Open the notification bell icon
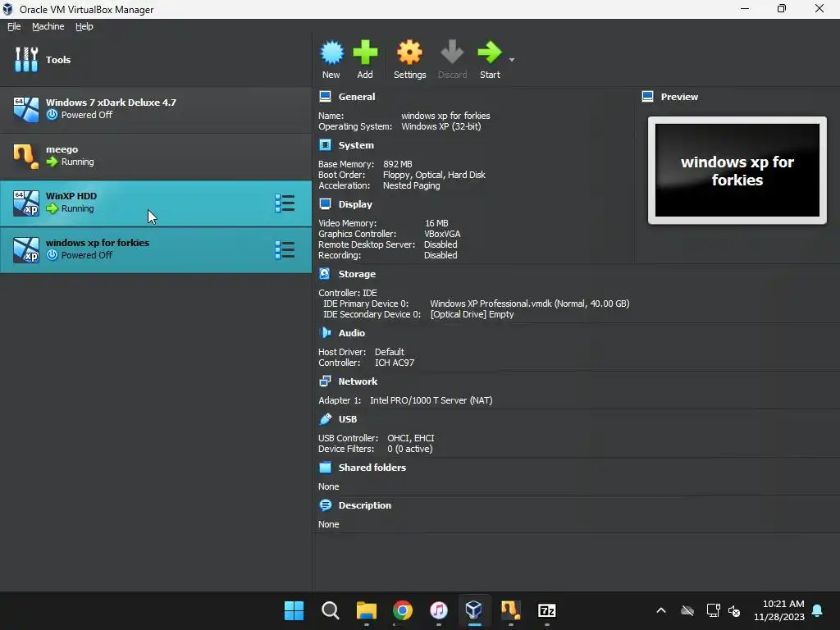This screenshot has width=840, height=630. pos(818,610)
